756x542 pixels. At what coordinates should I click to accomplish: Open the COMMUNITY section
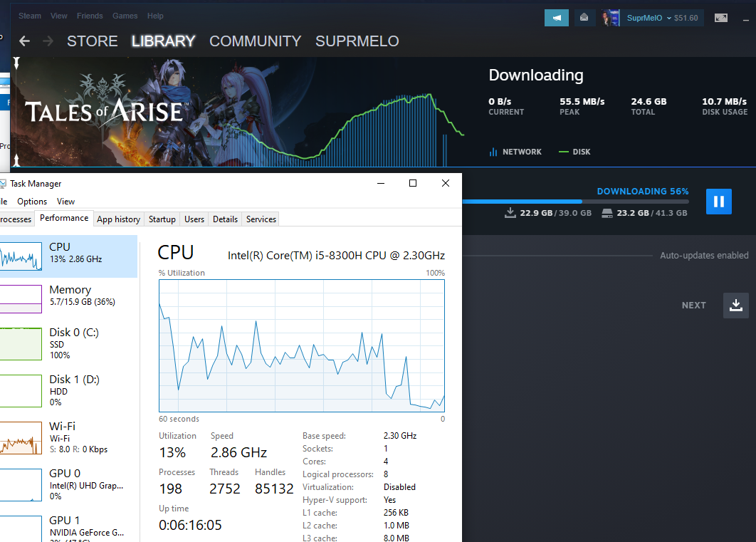click(255, 41)
